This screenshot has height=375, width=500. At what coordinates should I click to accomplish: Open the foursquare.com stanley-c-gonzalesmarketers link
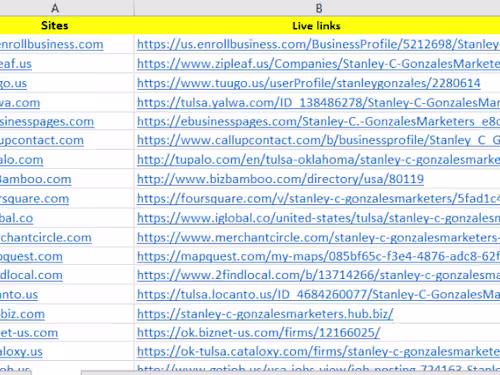point(318,199)
